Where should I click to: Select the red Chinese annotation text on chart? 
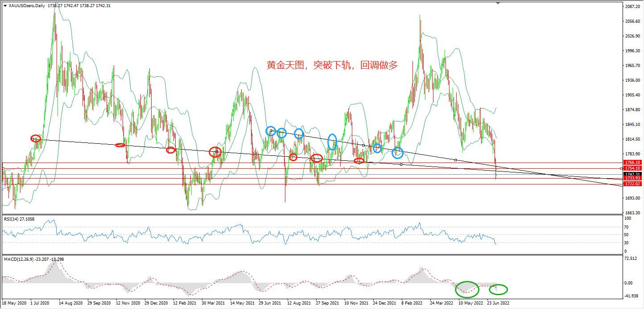coord(332,65)
